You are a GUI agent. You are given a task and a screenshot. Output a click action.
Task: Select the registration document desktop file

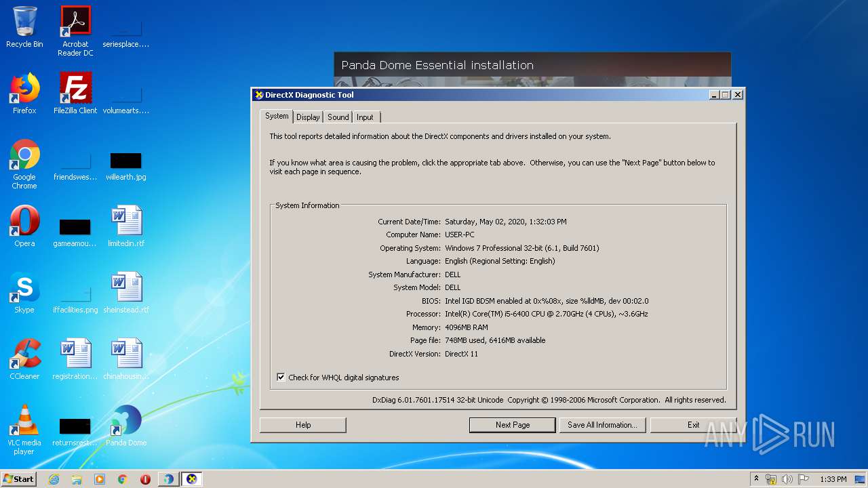tap(75, 359)
